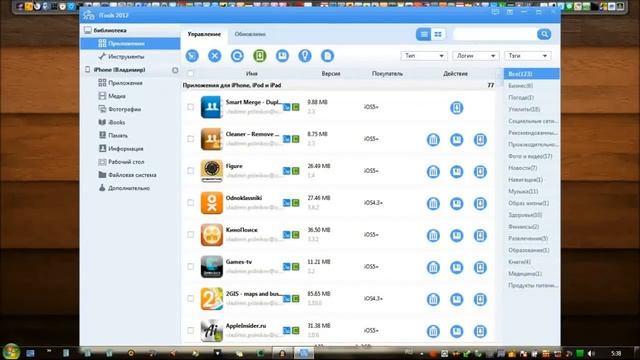The image size is (640, 360).
Task: Click the round X delete toolbar icon
Action: click(214, 56)
